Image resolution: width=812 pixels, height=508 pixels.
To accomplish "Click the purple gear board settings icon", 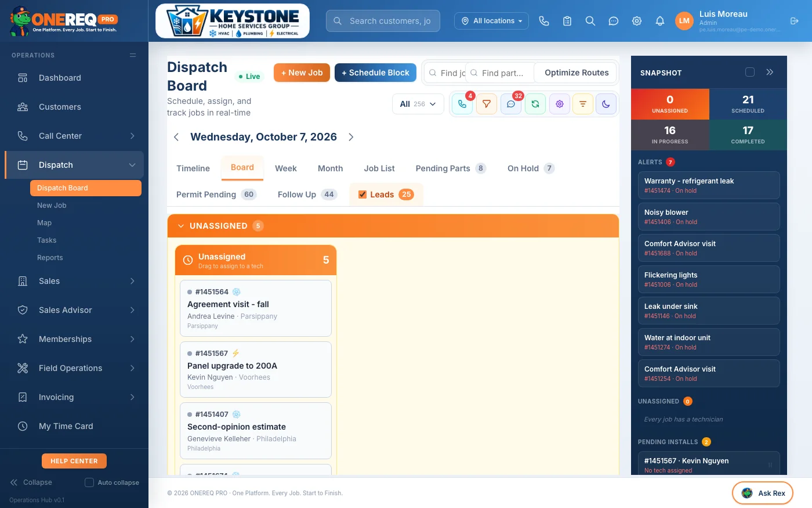I will [560, 104].
